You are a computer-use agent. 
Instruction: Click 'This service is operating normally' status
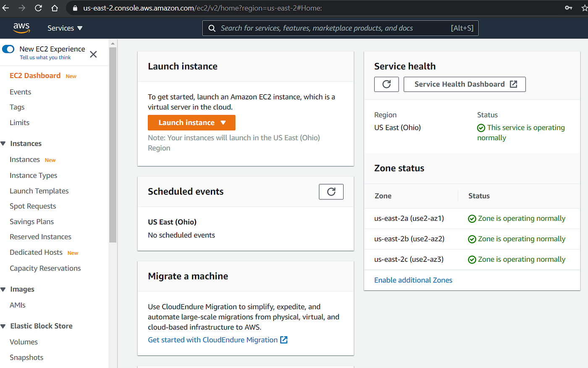coord(521,133)
